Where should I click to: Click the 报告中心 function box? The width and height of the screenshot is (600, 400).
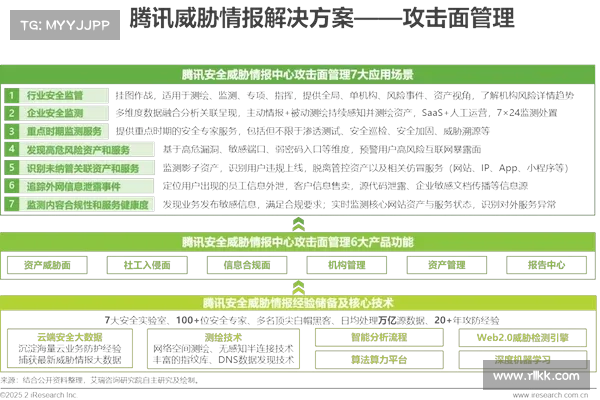(x=546, y=265)
